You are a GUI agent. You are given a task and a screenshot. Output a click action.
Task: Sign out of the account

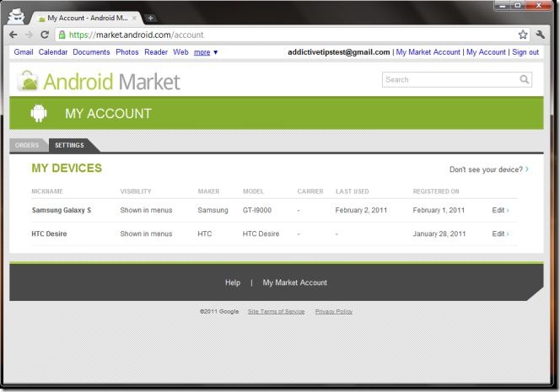(x=525, y=52)
